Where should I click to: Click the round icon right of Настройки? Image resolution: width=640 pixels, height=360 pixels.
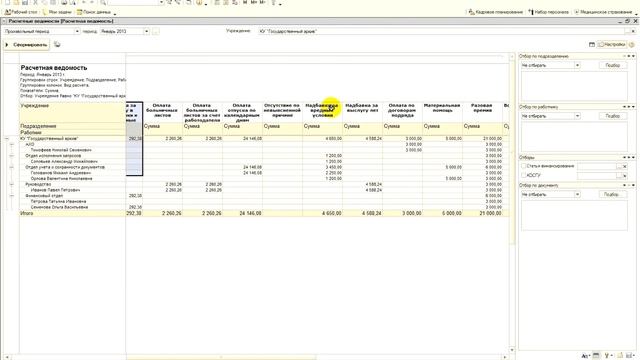click(x=631, y=45)
